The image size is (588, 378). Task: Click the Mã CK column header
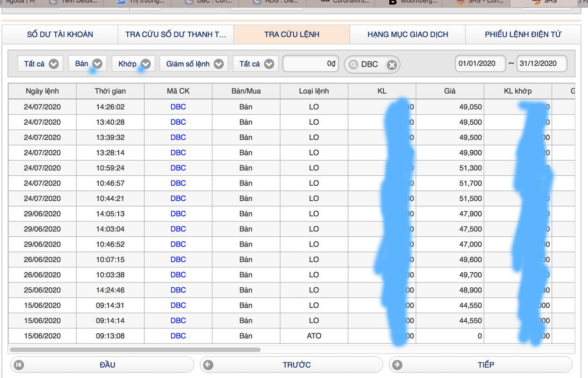coord(178,91)
